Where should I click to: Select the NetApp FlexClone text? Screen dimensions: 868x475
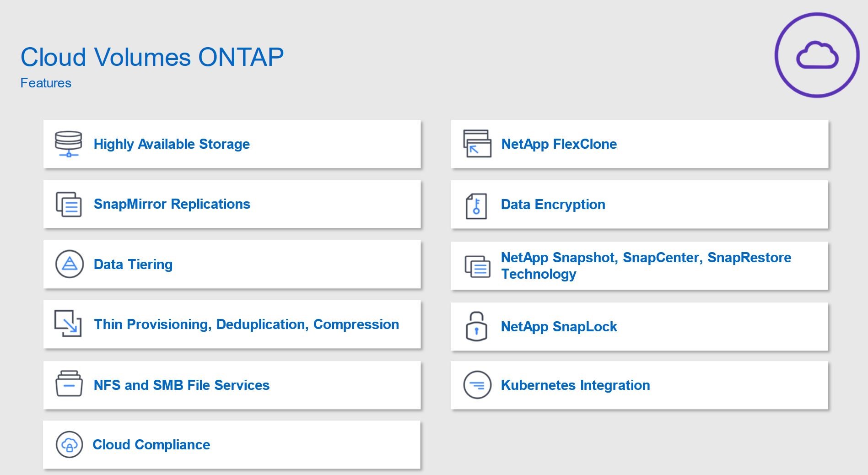pos(559,144)
